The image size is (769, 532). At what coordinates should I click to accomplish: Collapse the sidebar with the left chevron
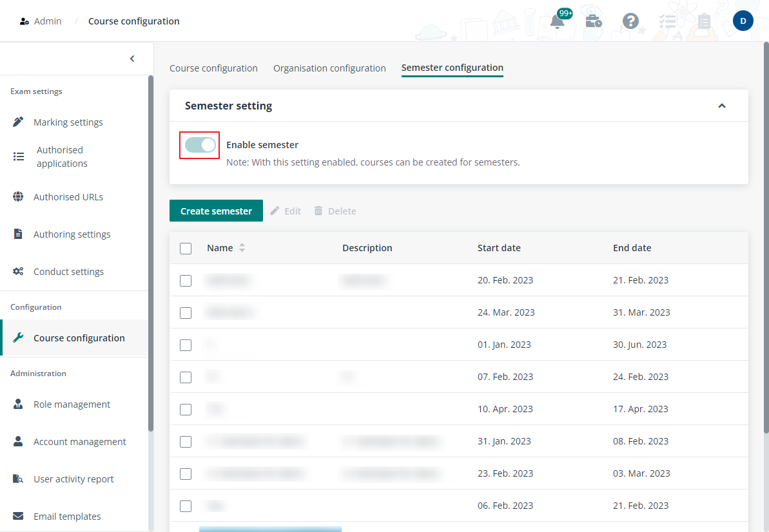(132, 59)
